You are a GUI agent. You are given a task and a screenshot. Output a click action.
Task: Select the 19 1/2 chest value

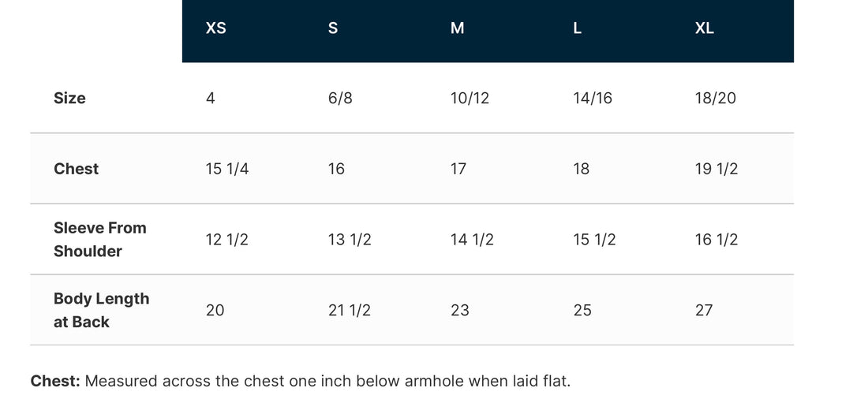[x=716, y=169]
